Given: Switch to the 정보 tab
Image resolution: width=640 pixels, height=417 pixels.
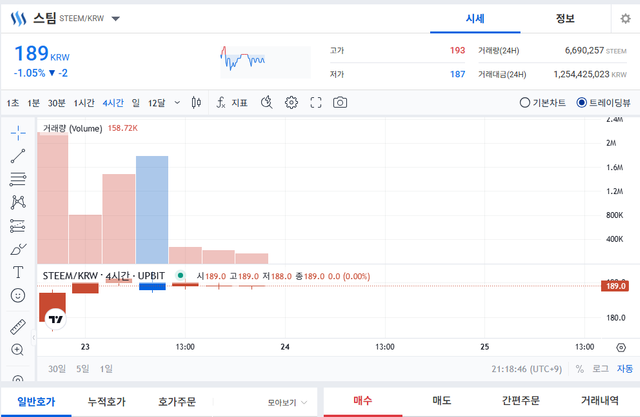Looking at the screenshot, I should [x=565, y=19].
